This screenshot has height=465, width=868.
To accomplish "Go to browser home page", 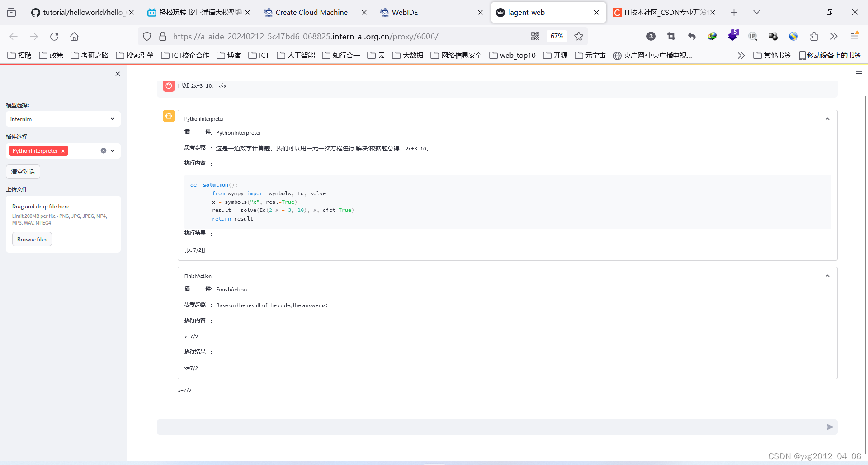I will pos(74,36).
